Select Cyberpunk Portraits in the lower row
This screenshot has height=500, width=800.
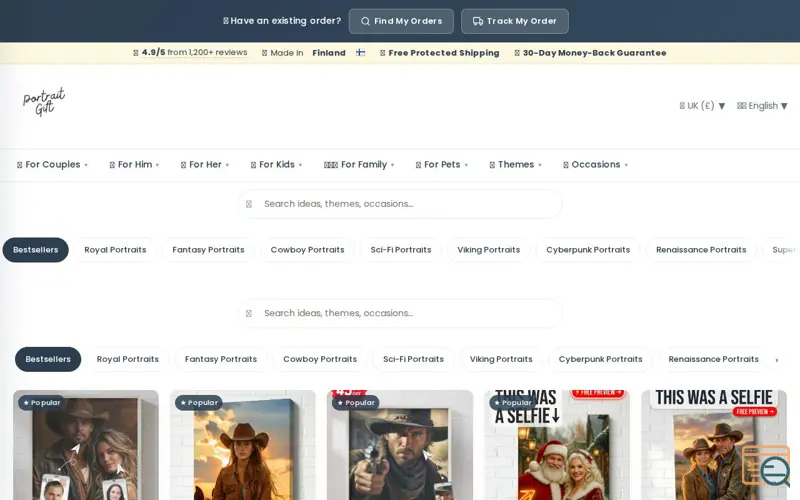click(x=601, y=359)
